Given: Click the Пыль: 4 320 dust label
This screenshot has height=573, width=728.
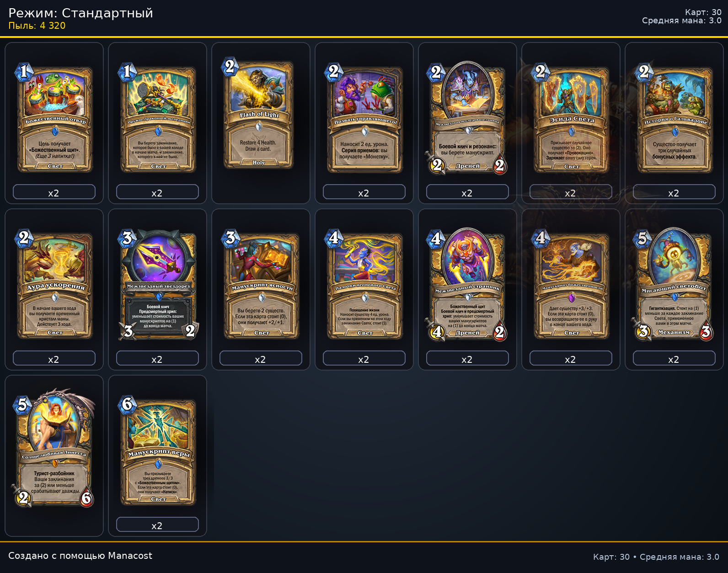Looking at the screenshot, I should 37,26.
